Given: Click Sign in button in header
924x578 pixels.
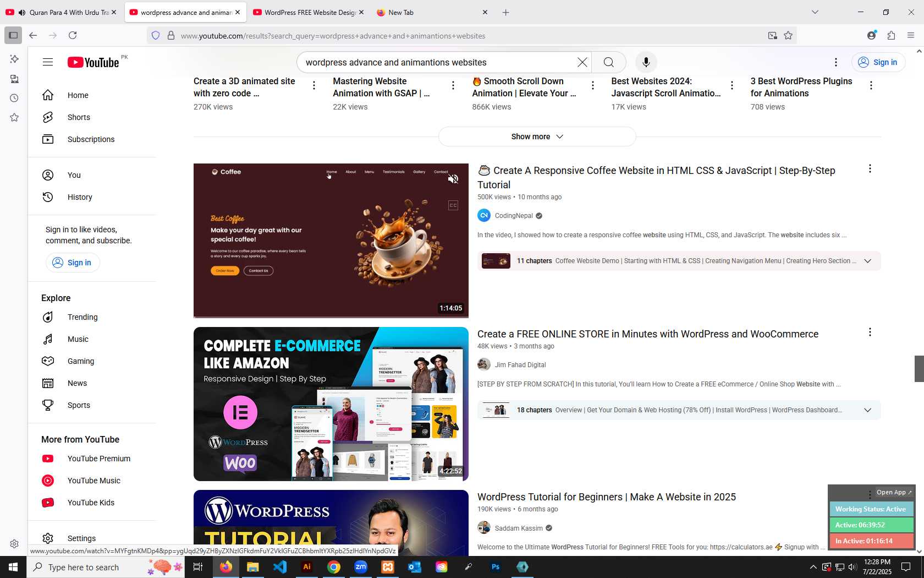Looking at the screenshot, I should click(x=878, y=62).
